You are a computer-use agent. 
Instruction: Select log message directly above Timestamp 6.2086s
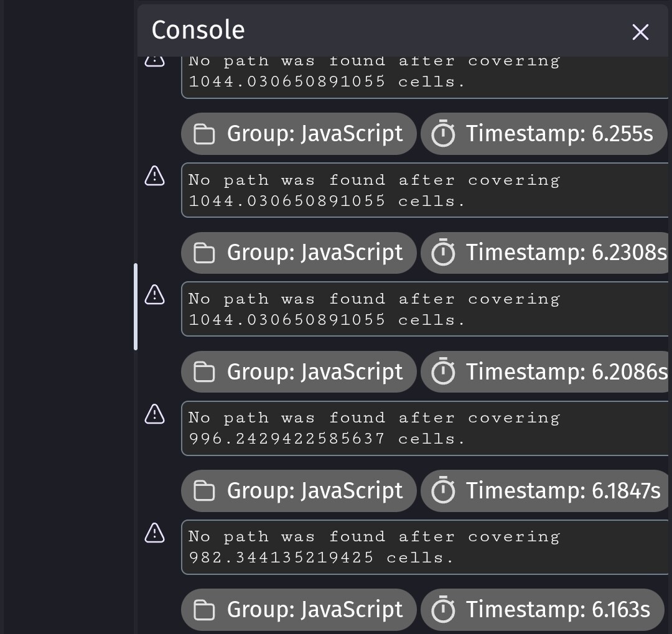pyautogui.click(x=423, y=309)
